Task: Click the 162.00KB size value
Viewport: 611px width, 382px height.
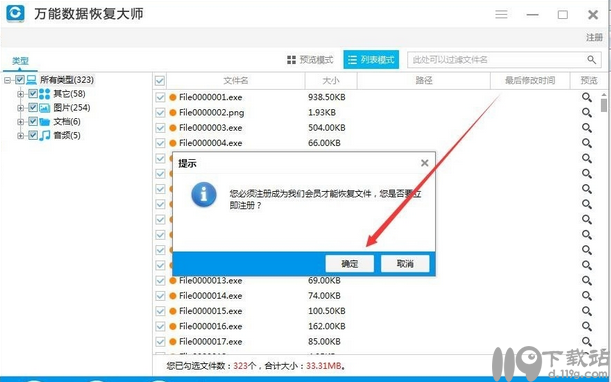Action: pyautogui.click(x=327, y=326)
